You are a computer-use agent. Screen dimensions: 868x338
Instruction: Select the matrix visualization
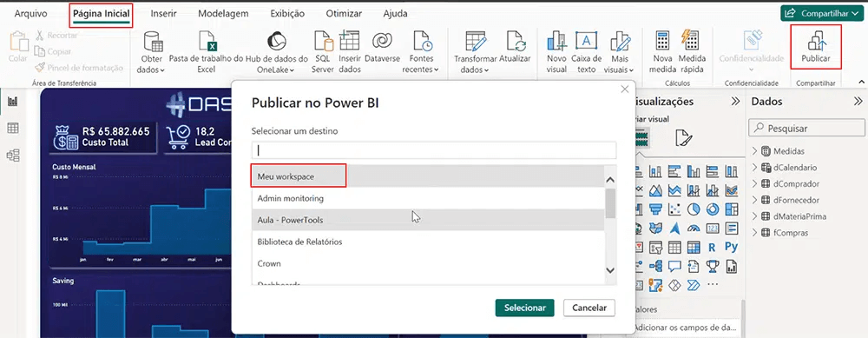point(694,247)
